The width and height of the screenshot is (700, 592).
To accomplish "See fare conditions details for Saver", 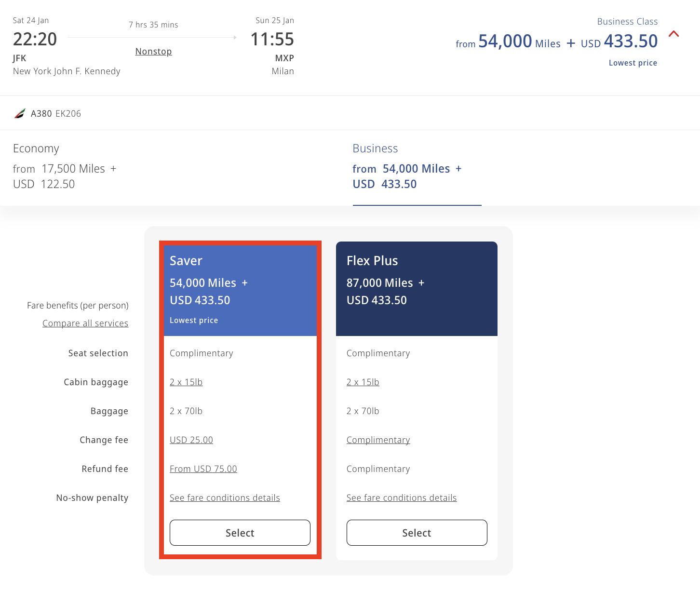I will coord(225,498).
